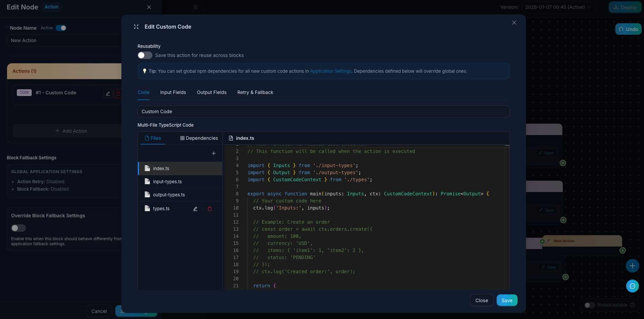Edit the #1 Custom Code action via pencil icon
The height and width of the screenshot is (319, 644).
point(108,93)
